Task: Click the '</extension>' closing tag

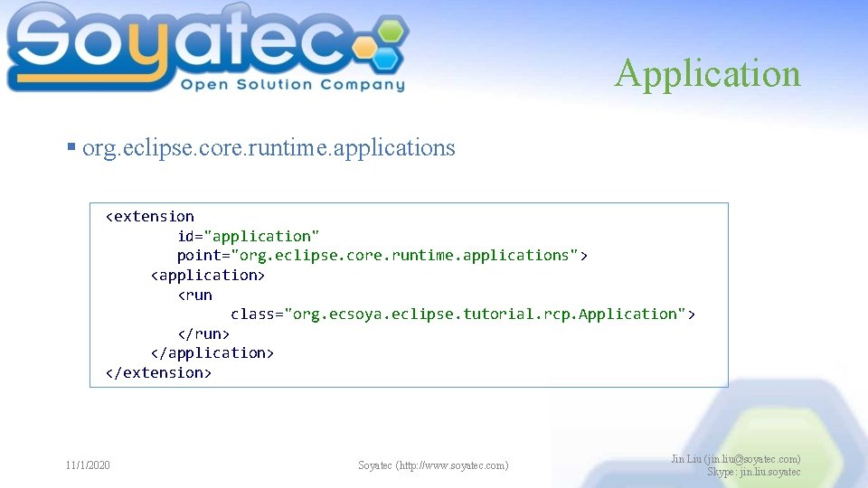Action: 158,373
